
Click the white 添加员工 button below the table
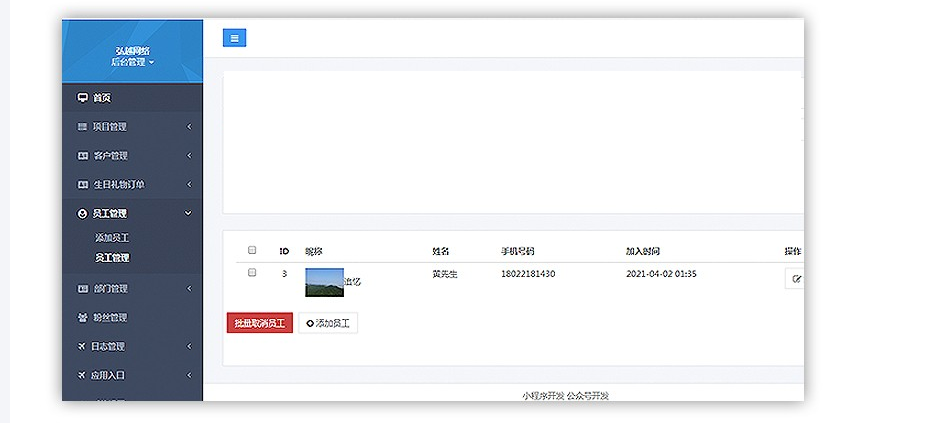(x=328, y=323)
